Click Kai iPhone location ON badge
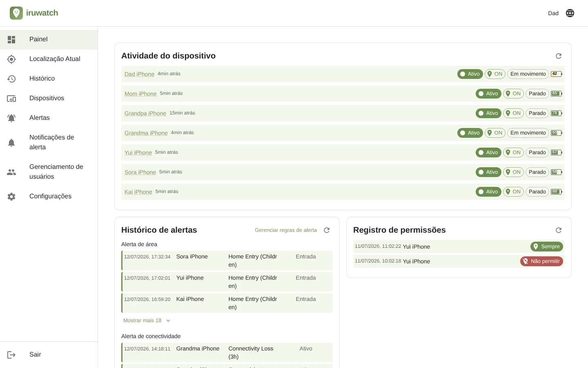This screenshot has width=588, height=368. [513, 192]
